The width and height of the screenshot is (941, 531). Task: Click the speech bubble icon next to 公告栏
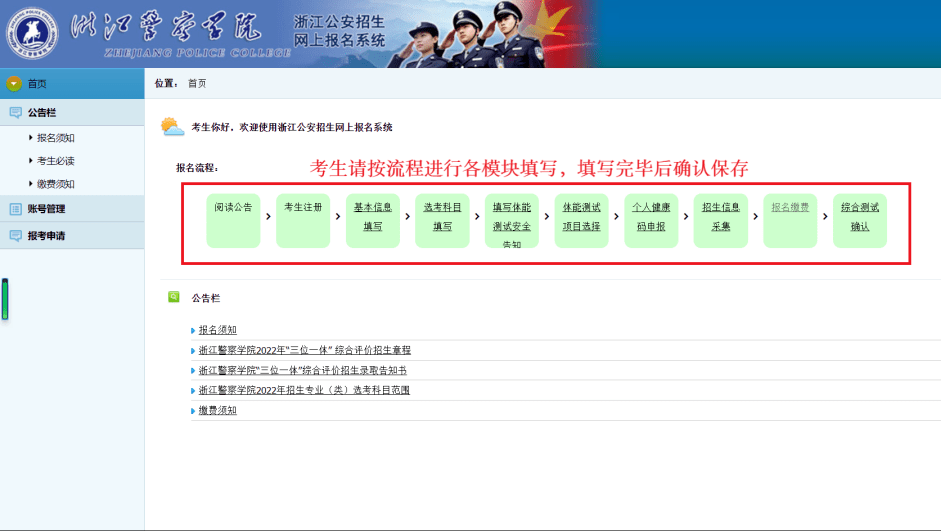[16, 112]
